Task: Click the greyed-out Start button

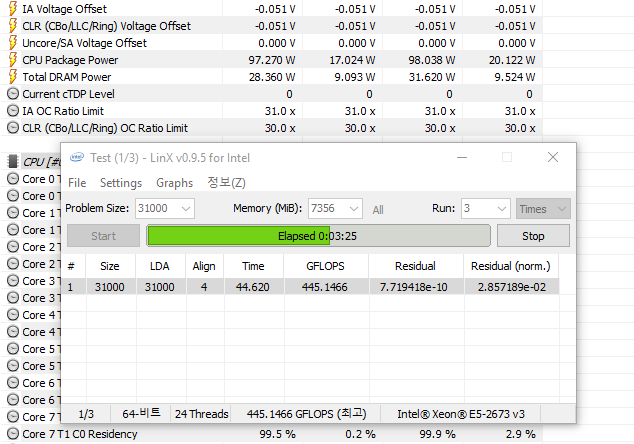Action: [104, 236]
